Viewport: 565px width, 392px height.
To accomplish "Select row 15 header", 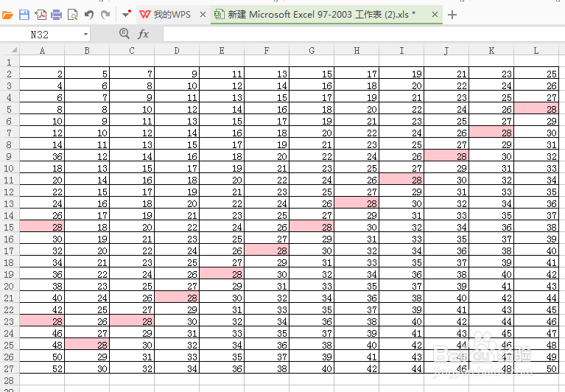I will coord(10,227).
